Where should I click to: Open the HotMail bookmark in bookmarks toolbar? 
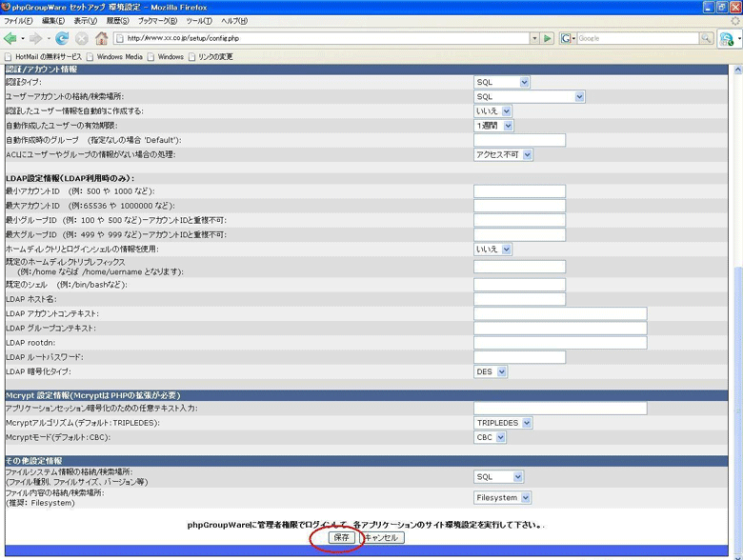42,57
